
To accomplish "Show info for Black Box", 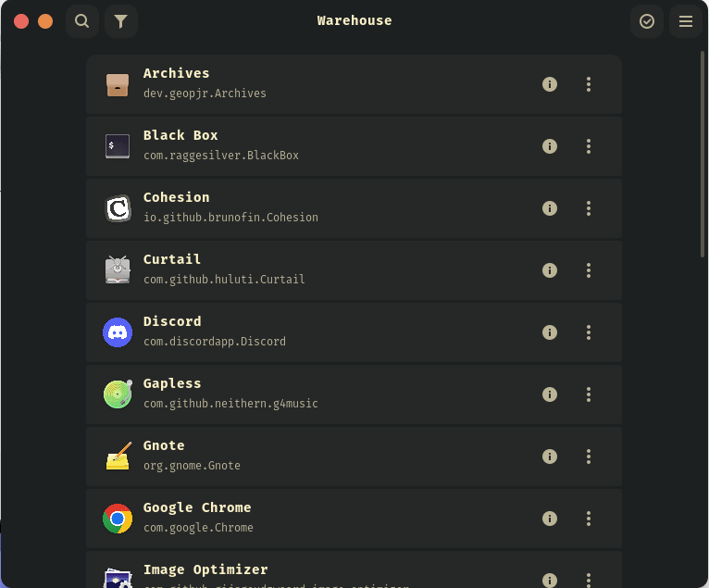I will click(x=550, y=146).
